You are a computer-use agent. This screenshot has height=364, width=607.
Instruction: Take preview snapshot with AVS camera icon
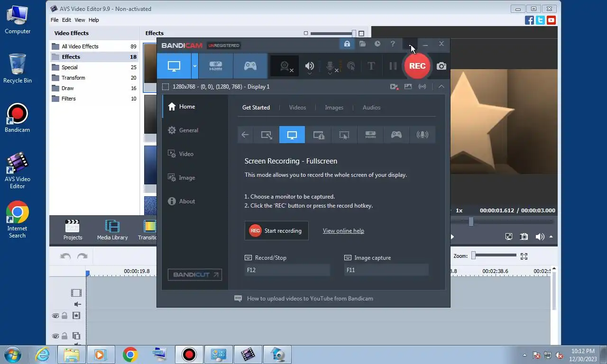coord(524,237)
